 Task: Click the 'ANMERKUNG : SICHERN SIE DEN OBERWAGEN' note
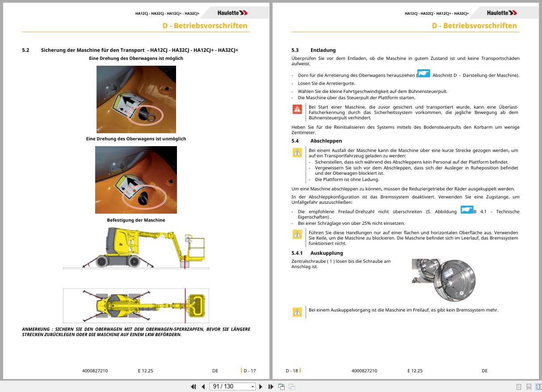(x=136, y=332)
